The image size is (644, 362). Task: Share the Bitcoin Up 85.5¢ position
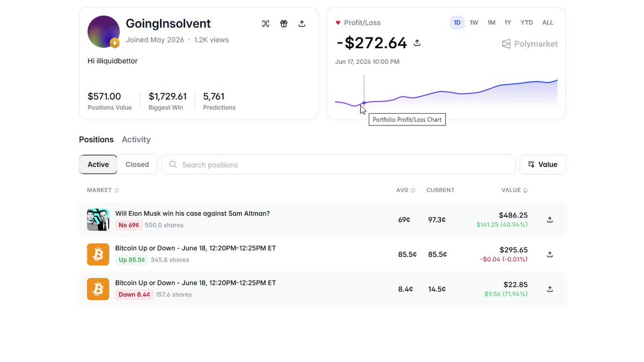tap(550, 254)
